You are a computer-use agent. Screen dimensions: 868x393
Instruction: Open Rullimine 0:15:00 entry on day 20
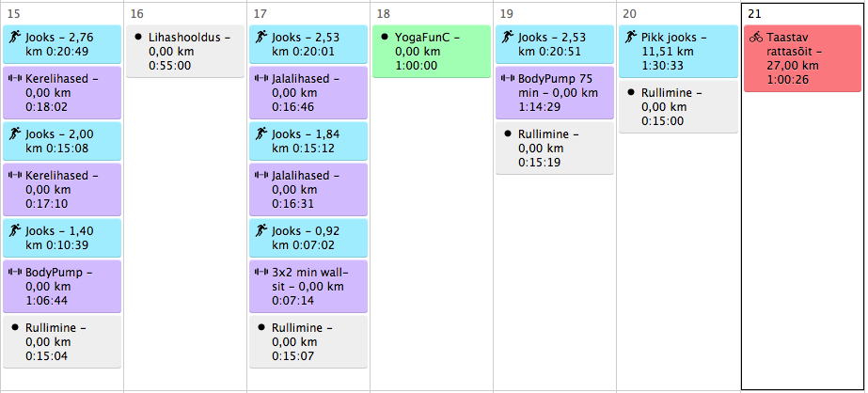[678, 107]
